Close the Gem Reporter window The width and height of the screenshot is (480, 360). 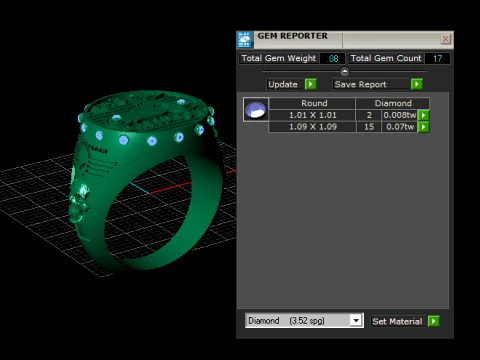[445, 39]
